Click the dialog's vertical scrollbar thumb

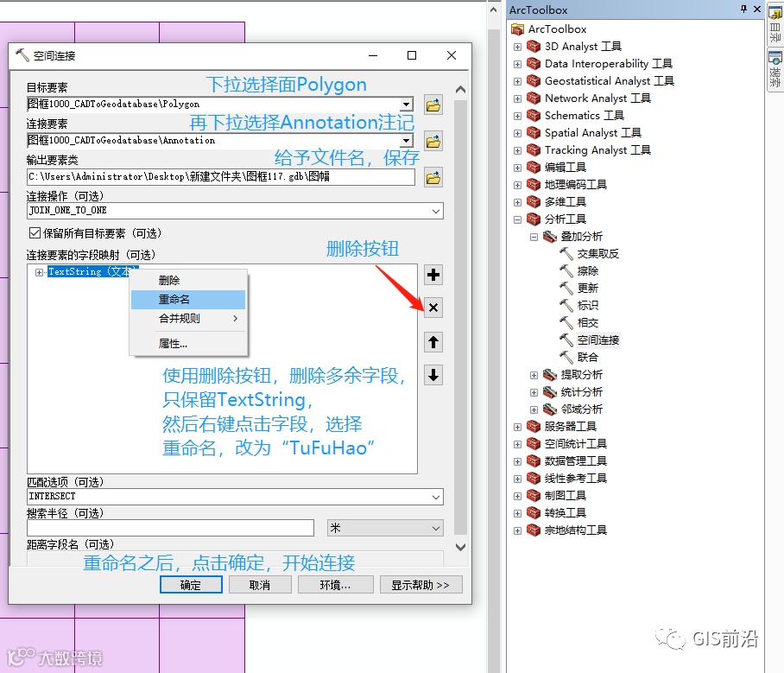[460, 317]
